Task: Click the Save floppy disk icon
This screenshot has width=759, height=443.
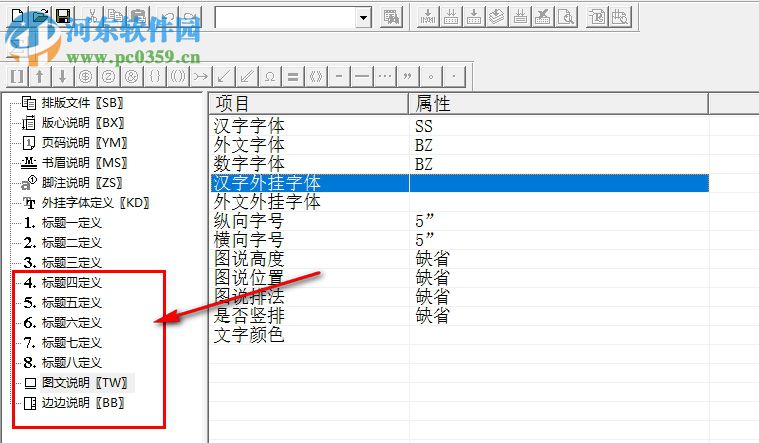Action: [63, 16]
